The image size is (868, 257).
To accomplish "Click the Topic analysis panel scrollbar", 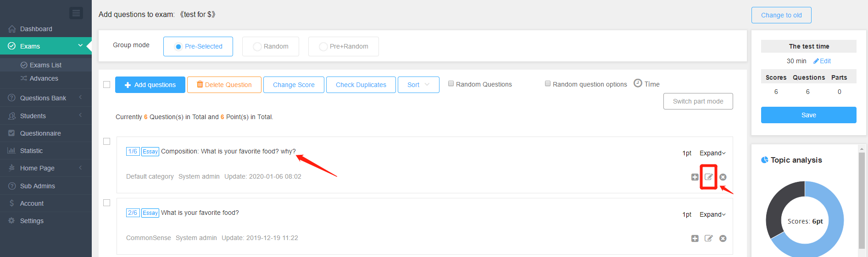I will 862,202.
